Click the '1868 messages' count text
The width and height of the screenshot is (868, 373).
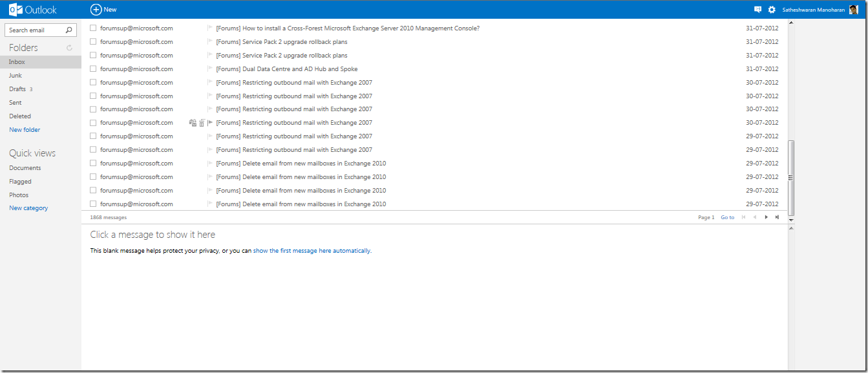pyautogui.click(x=109, y=217)
